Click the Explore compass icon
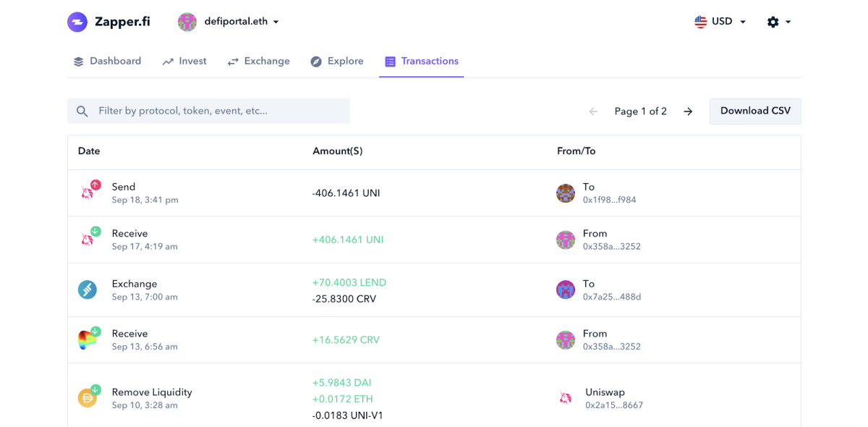 pos(316,61)
